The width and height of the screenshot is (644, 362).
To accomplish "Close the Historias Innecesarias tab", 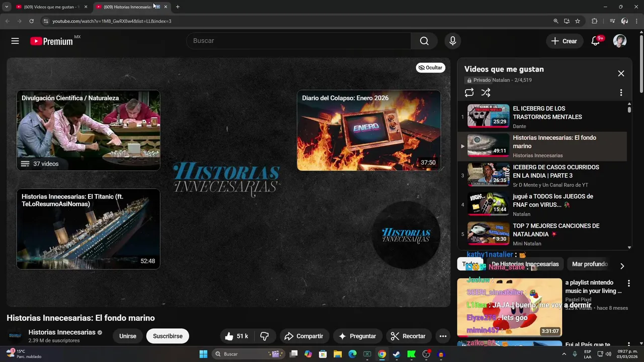I will coord(166,7).
